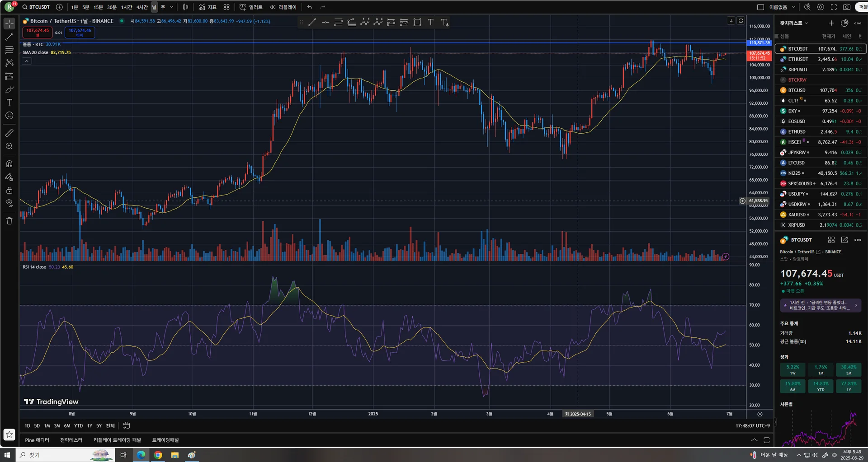Click the blue 바이 buy price button
The image size is (868, 462).
click(x=80, y=33)
